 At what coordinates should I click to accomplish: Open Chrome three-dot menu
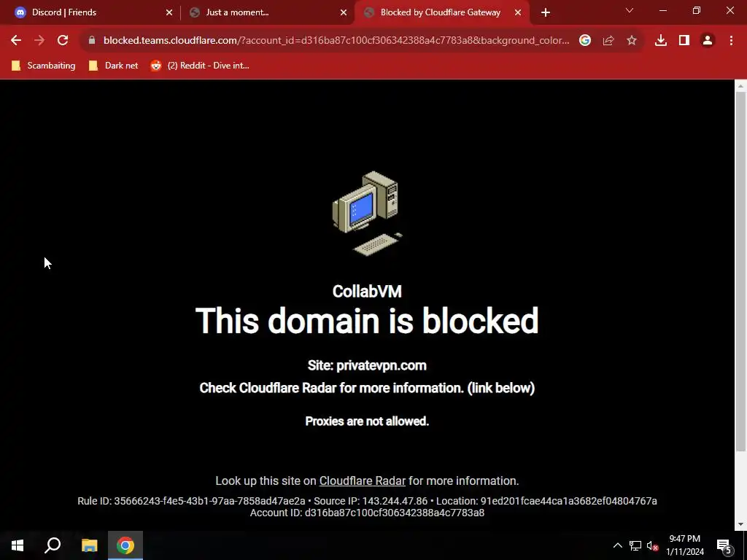(731, 41)
